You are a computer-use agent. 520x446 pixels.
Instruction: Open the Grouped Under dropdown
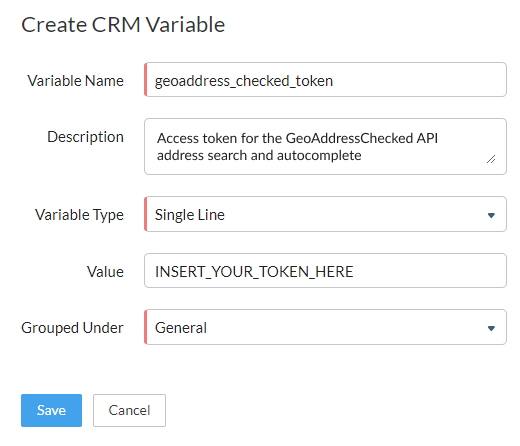pos(325,327)
